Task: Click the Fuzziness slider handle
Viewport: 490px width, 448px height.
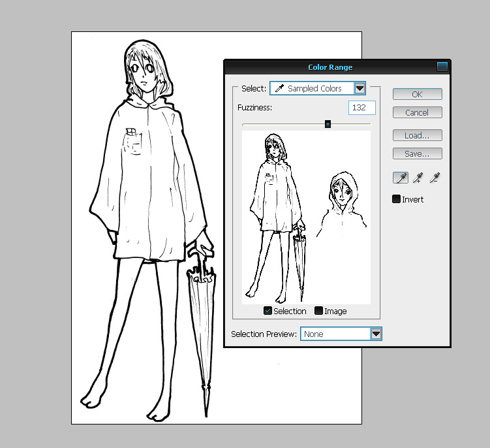Action: pos(328,123)
